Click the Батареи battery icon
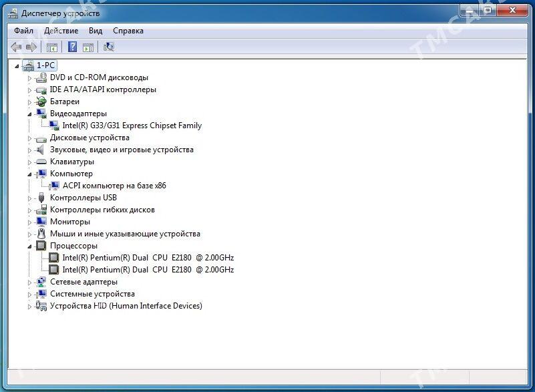The height and width of the screenshot is (392, 535). coord(41,102)
